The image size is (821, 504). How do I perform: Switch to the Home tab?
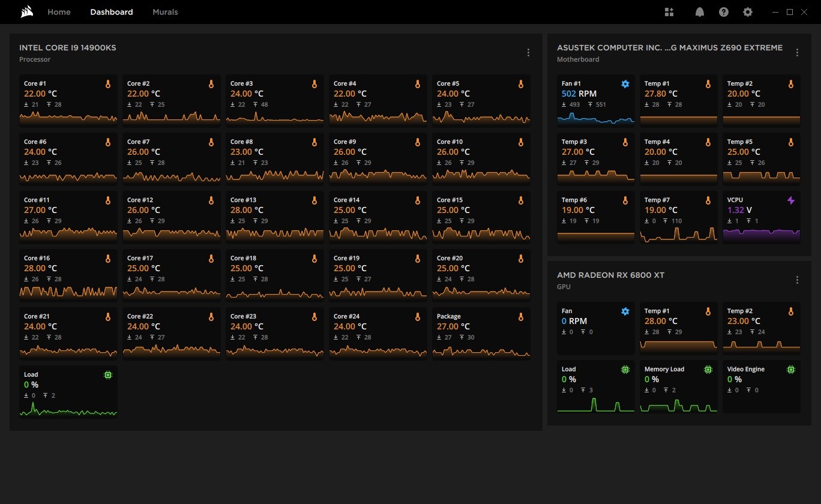59,12
